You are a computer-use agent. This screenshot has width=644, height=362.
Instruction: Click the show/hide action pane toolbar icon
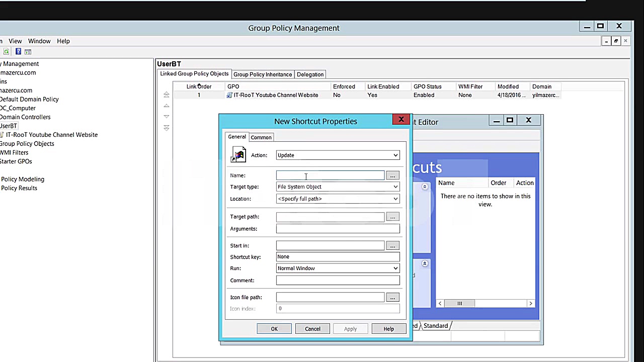click(x=28, y=52)
